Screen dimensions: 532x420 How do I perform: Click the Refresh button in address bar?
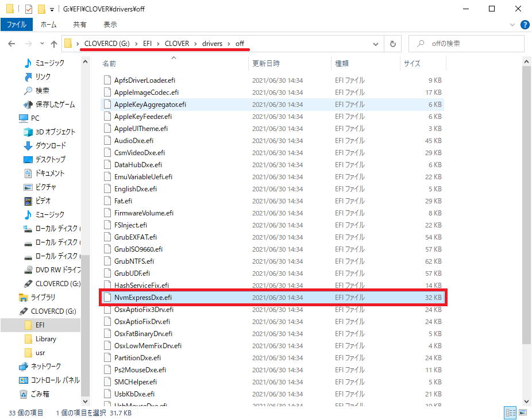(x=393, y=44)
